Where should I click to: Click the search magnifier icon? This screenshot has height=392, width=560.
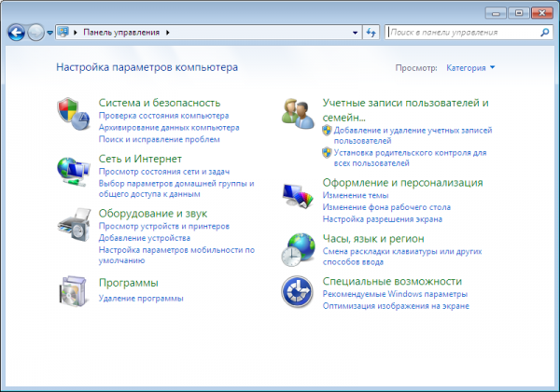[x=545, y=33]
